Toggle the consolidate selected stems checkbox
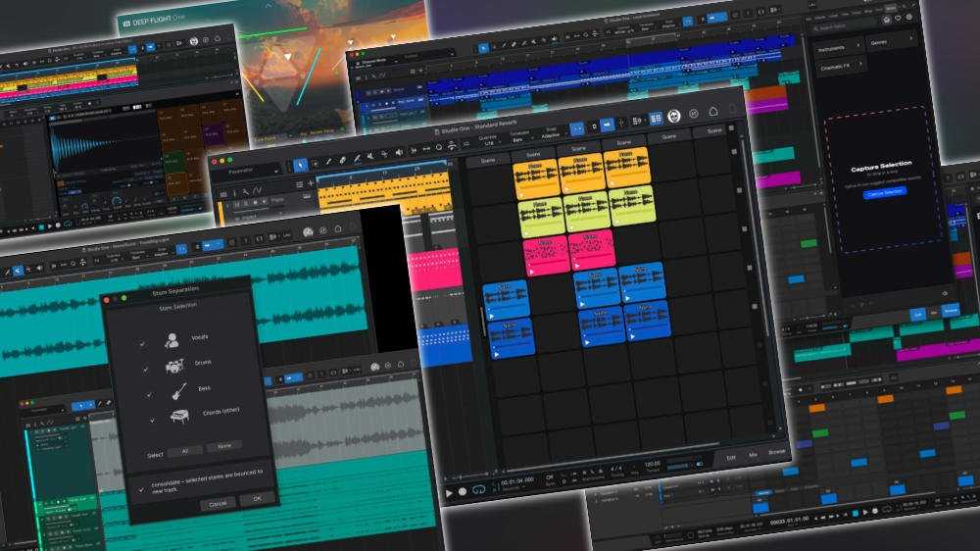 coord(140,489)
